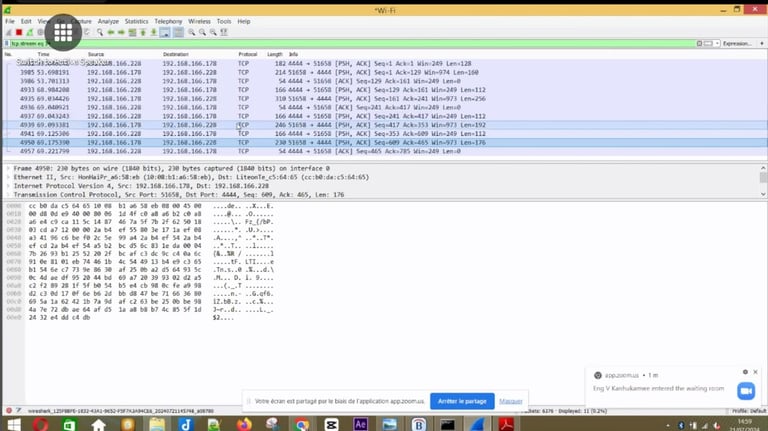Open the Edit menu
The height and width of the screenshot is (431, 768).
[26, 22]
